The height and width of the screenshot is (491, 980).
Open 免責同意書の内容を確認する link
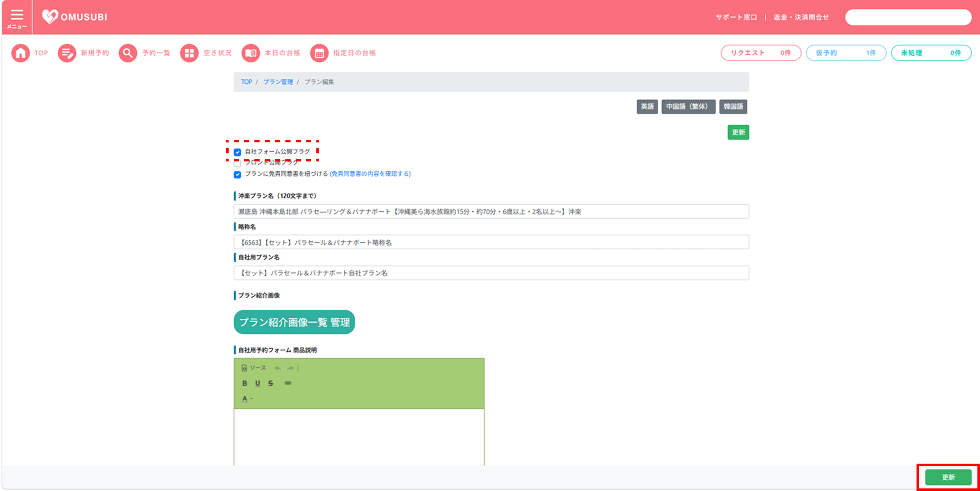(x=371, y=174)
